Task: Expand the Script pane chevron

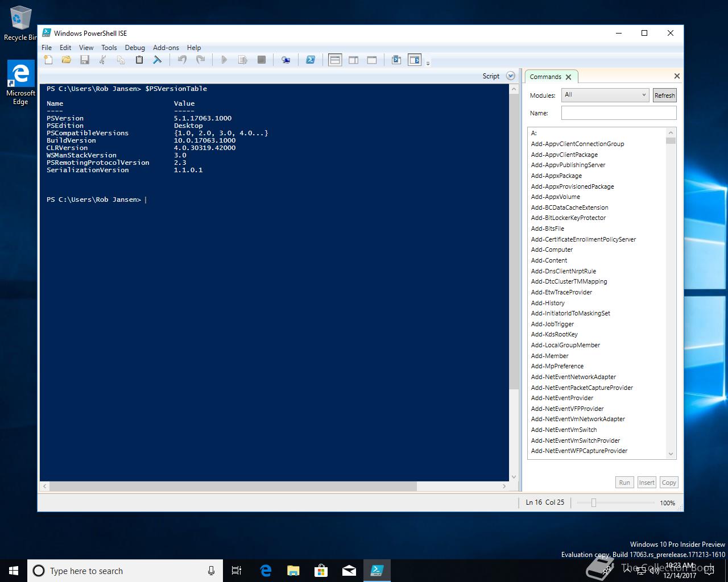Action: point(510,76)
